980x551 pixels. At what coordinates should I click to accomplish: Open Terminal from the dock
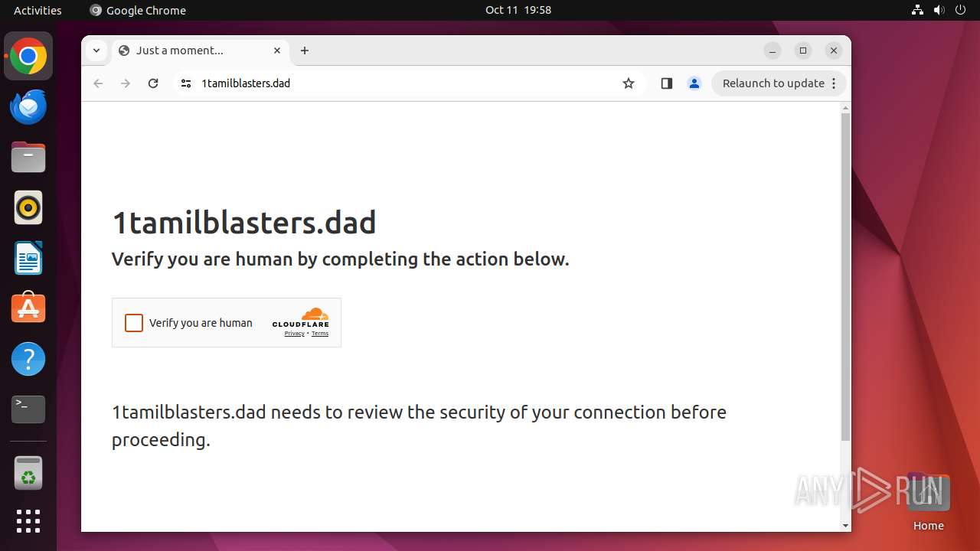28,409
